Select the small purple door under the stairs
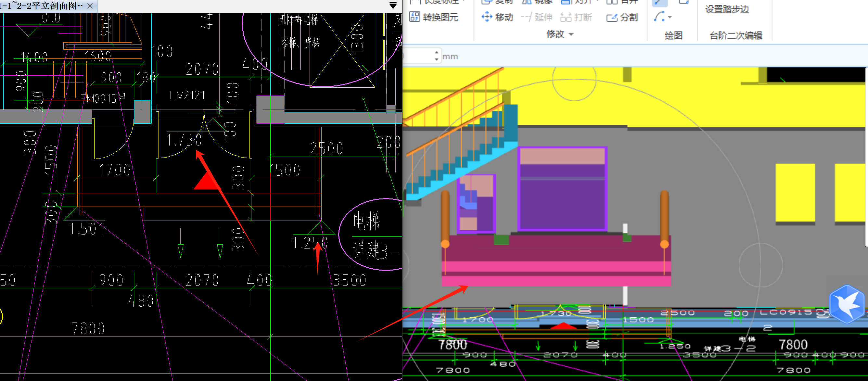 tap(476, 203)
